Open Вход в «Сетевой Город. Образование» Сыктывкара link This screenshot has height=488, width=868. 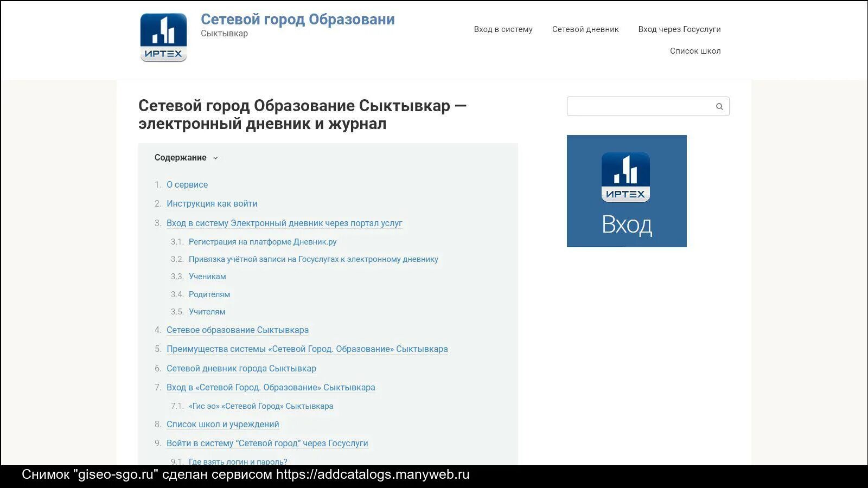tap(271, 387)
